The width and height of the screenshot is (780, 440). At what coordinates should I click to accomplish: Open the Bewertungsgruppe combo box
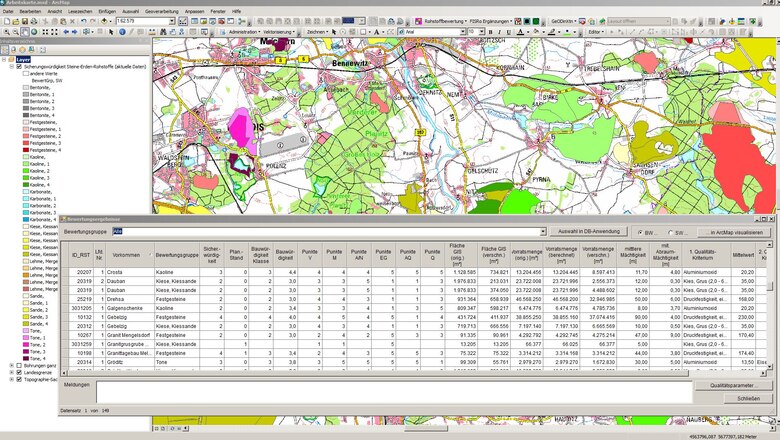point(542,231)
